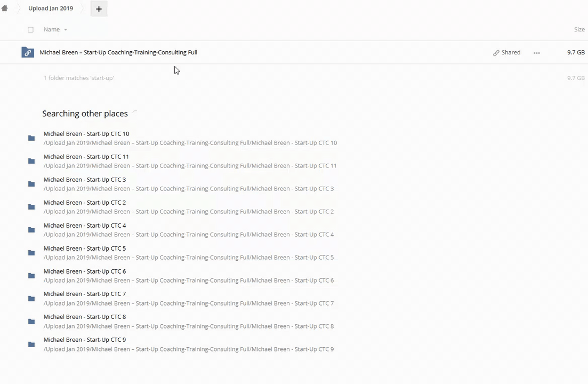Open the Start-Up CTC 8 folder result
Image resolution: width=588 pixels, height=384 pixels.
[x=85, y=317]
